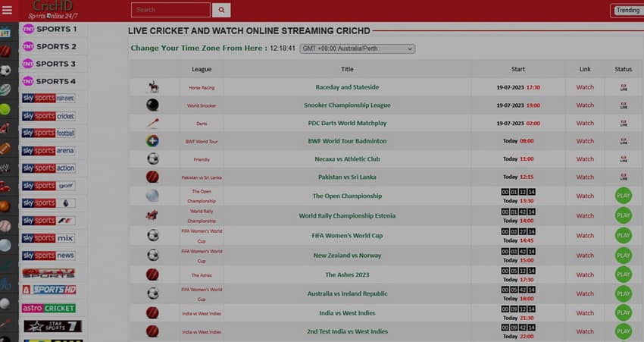Viewport: 644px width, 342px height.
Task: Click the Darts league icon
Action: tap(153, 123)
